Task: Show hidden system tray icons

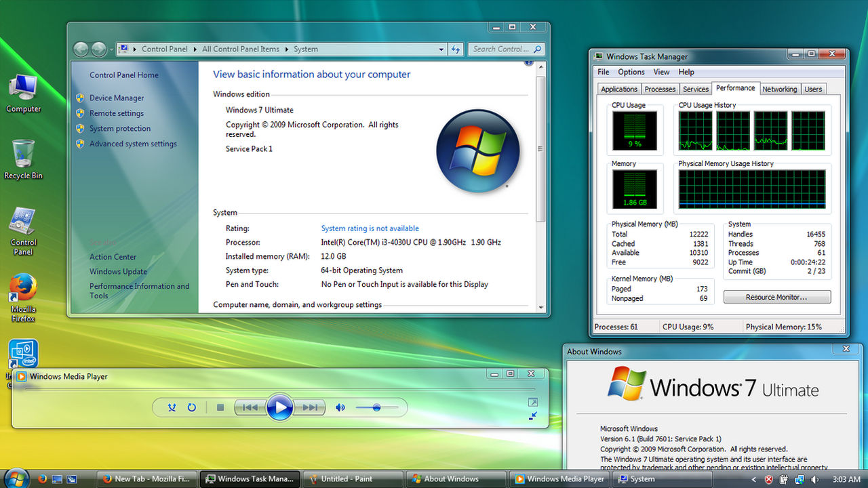Action: [x=754, y=479]
